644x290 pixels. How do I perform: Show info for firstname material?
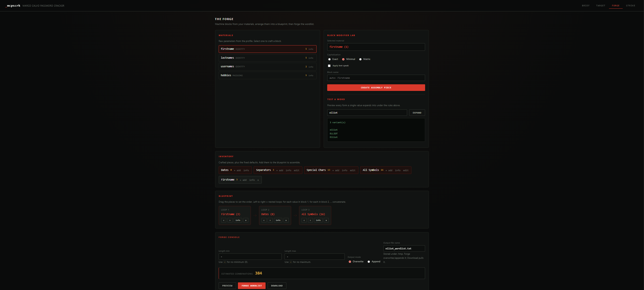click(311, 49)
